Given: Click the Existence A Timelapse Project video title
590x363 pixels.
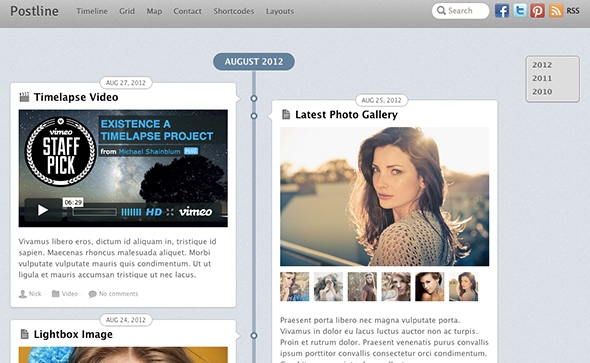Looking at the screenshot, I should [157, 130].
